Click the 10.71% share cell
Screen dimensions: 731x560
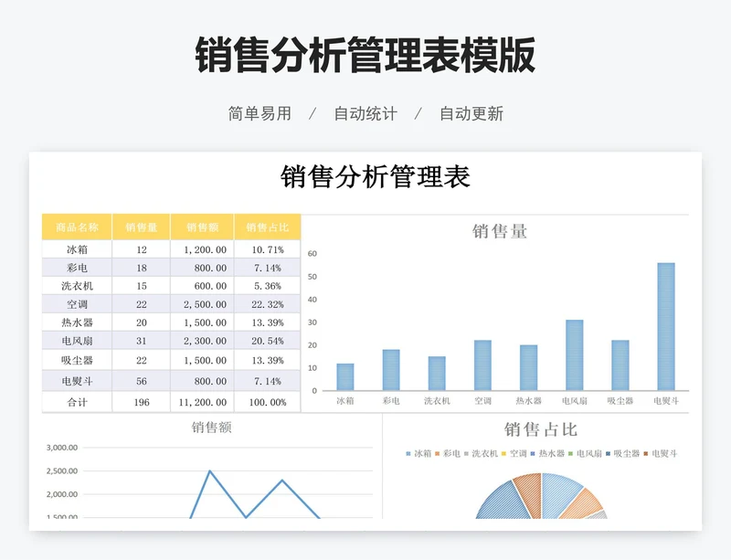coord(268,249)
